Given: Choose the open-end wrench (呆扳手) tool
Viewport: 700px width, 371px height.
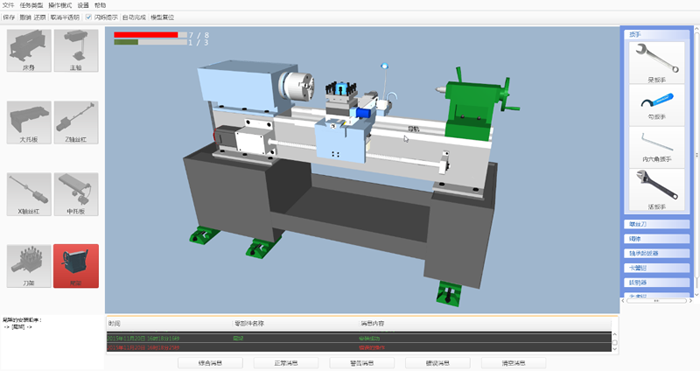Looking at the screenshot, I should click(x=657, y=63).
